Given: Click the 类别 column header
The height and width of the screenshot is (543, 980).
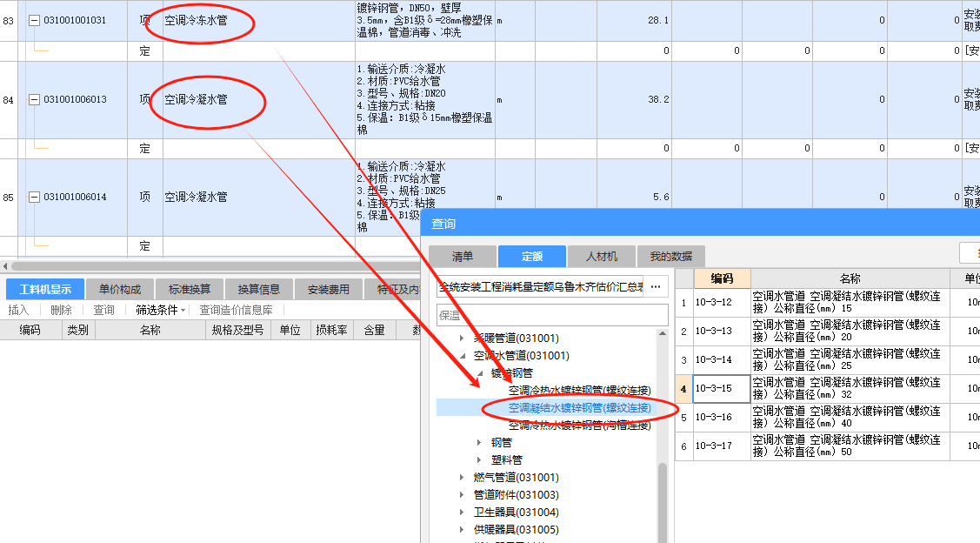Looking at the screenshot, I should [x=78, y=330].
